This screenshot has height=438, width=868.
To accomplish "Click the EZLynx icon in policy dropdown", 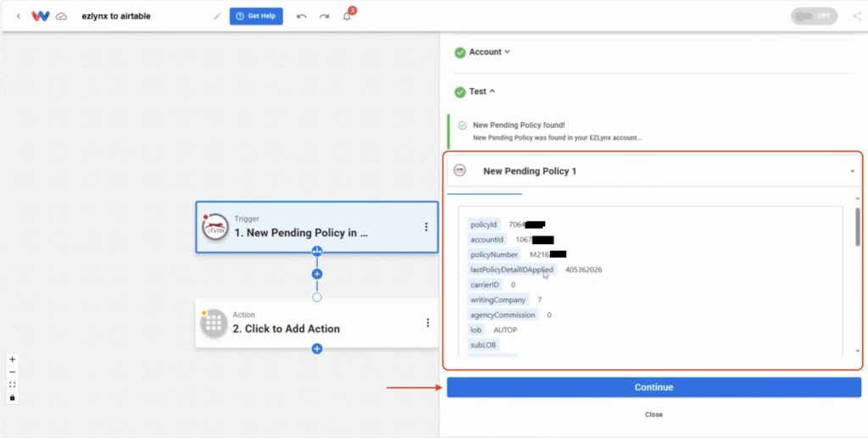I will click(x=459, y=170).
